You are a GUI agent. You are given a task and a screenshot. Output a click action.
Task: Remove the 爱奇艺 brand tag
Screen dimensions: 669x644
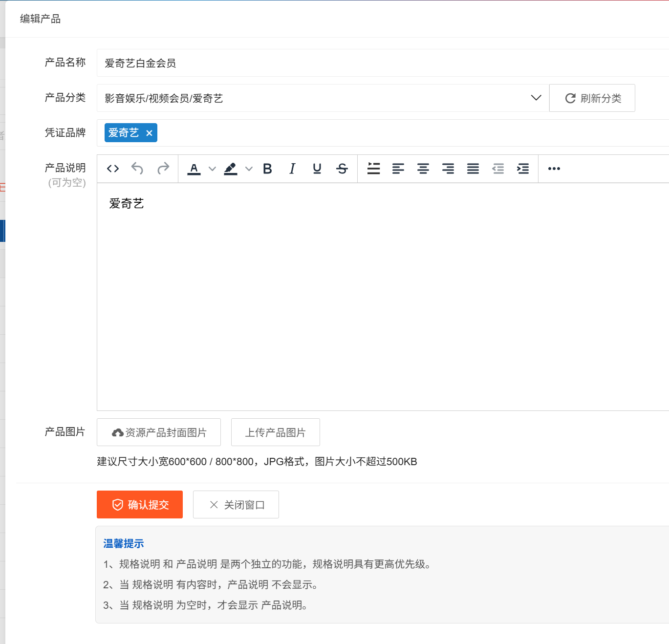coord(149,133)
